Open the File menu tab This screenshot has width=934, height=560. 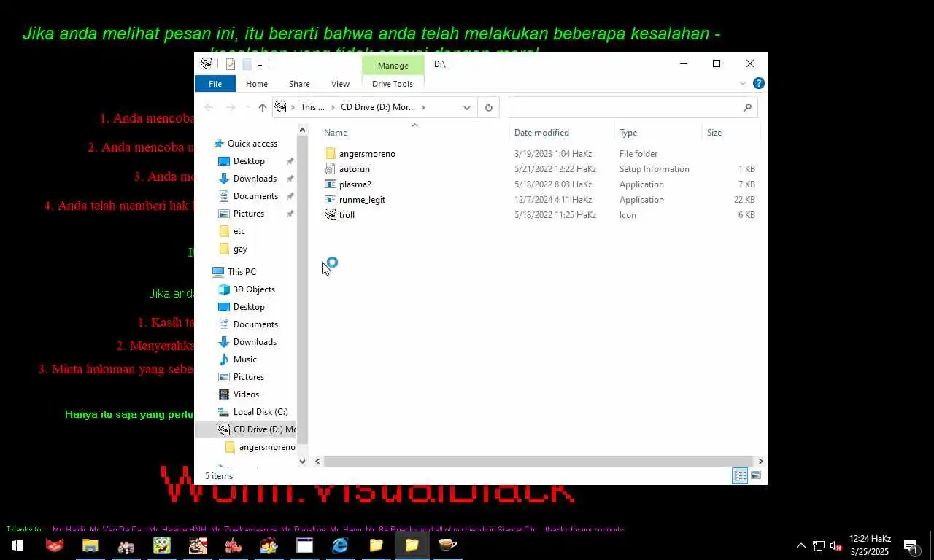(x=215, y=84)
